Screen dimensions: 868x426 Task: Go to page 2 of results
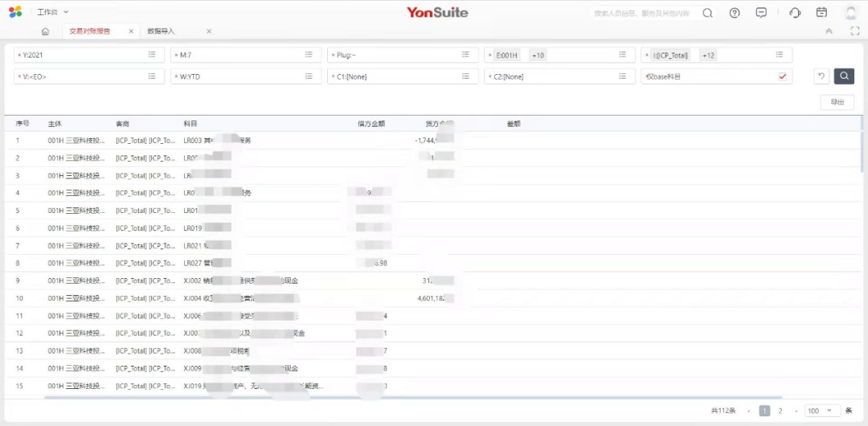(x=780, y=411)
